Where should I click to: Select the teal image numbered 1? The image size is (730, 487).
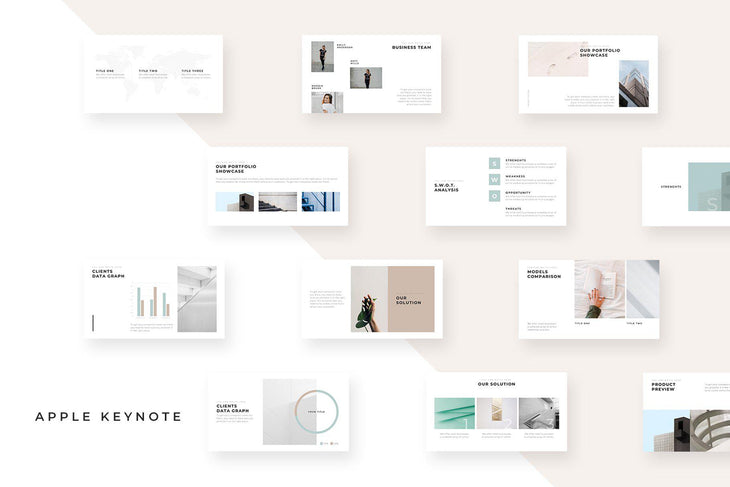click(454, 413)
